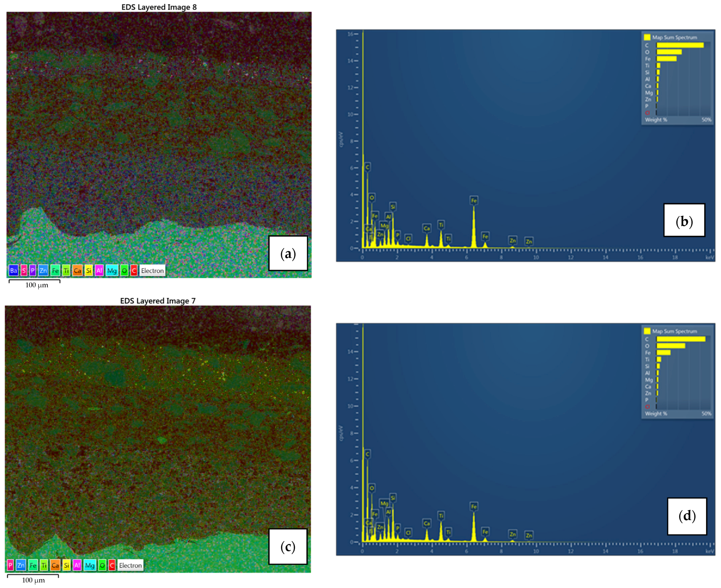Toggle the Electron layer in legend (a)
The height and width of the screenshot is (588, 721).
[153, 271]
